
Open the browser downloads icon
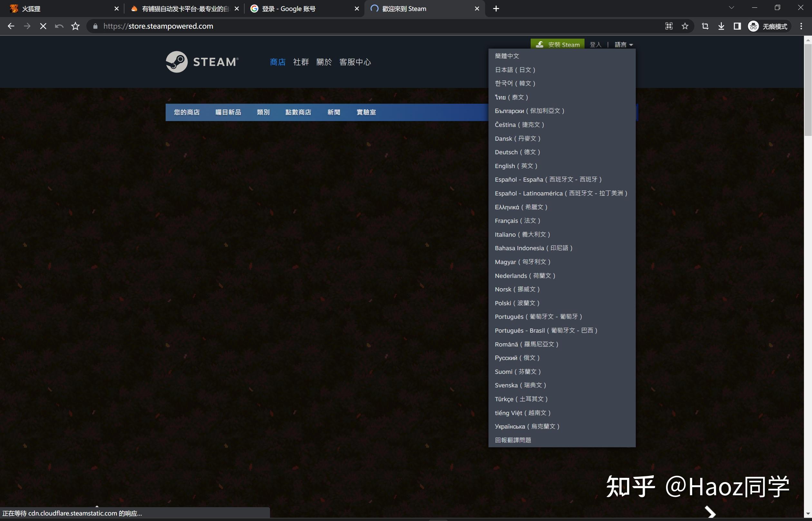(721, 26)
